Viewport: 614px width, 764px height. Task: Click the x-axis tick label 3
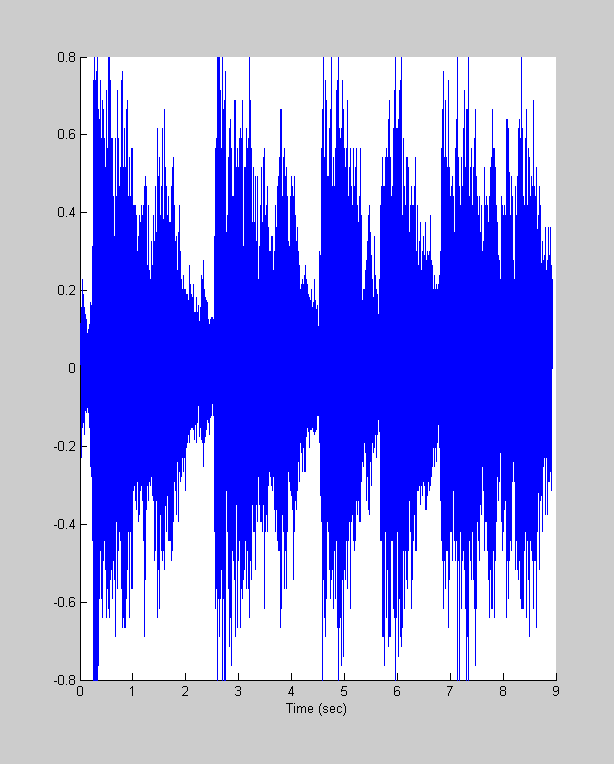239,691
